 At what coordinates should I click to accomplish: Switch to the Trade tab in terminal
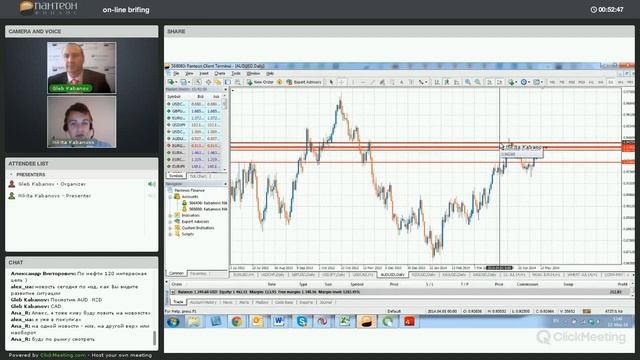(x=178, y=302)
